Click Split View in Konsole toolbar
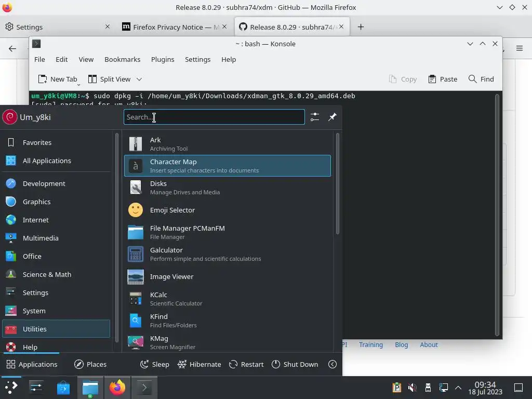 [109, 79]
